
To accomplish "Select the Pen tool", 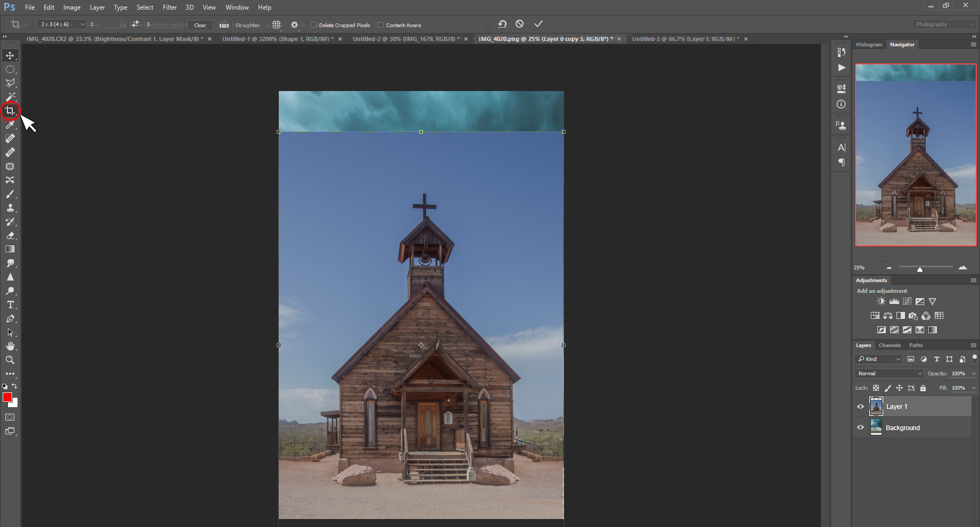I will (x=10, y=318).
